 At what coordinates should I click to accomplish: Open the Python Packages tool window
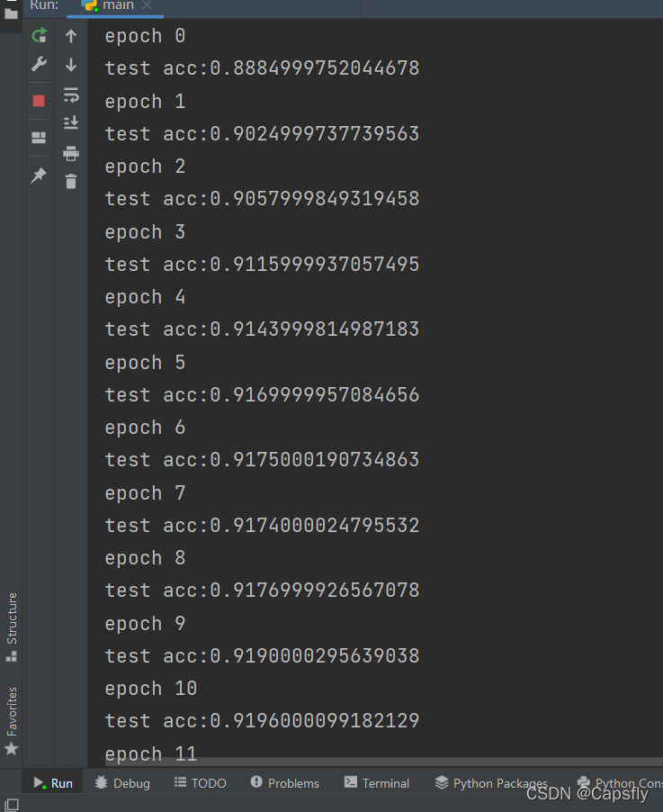click(491, 783)
